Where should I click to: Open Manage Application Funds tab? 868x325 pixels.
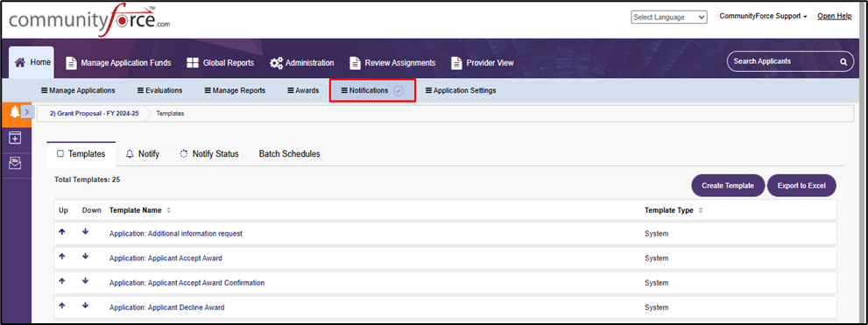(x=118, y=63)
